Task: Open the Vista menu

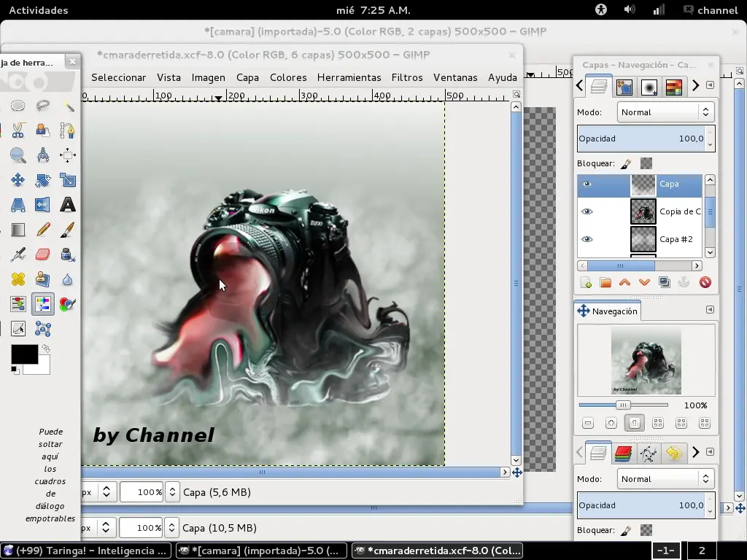Action: tap(169, 77)
